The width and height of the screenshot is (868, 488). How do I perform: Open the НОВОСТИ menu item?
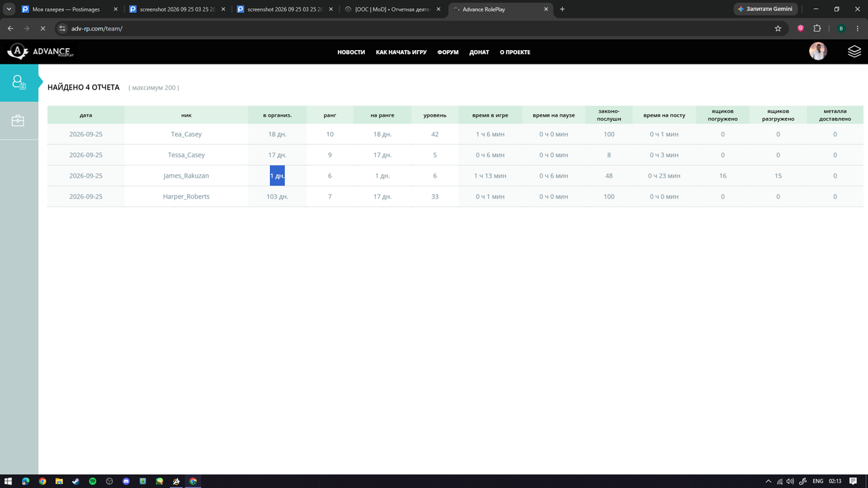pyautogui.click(x=351, y=52)
